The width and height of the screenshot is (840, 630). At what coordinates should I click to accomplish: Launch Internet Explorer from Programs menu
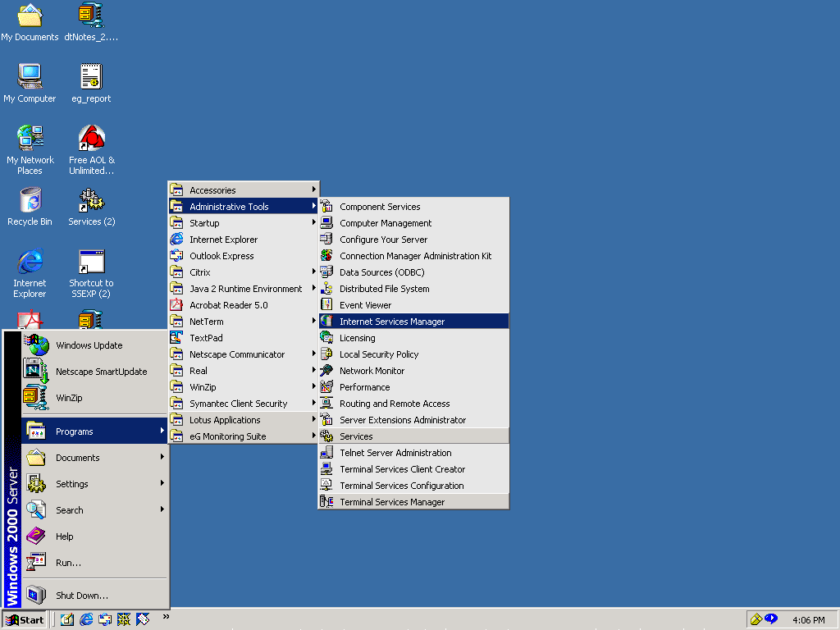[x=244, y=240]
